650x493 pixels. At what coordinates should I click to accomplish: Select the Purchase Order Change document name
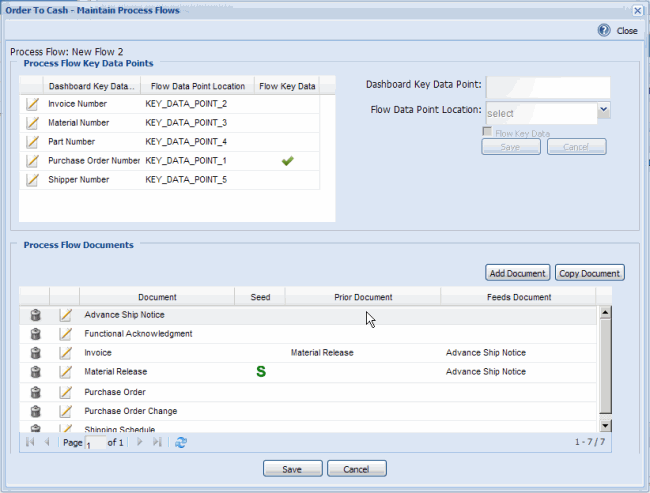click(131, 411)
